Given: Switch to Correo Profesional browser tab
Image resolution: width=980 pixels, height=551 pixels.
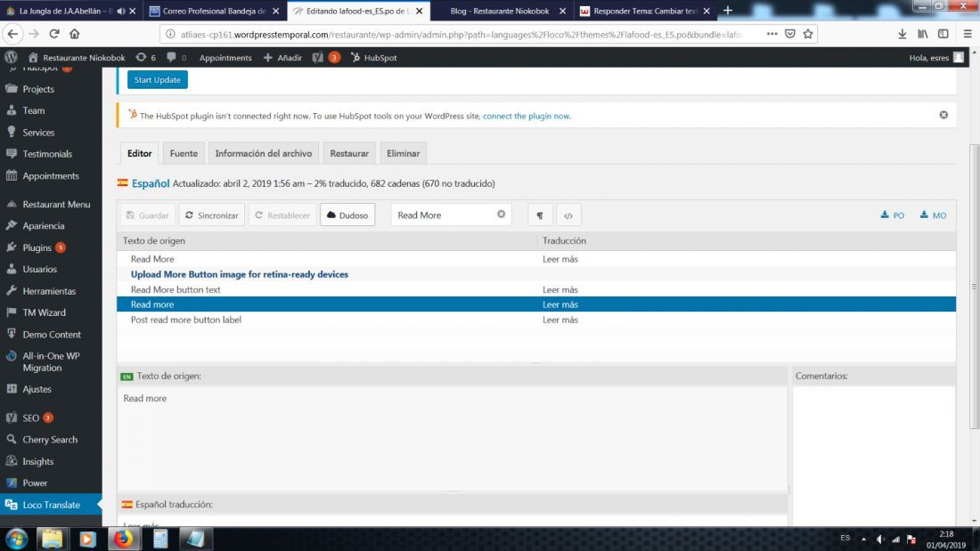Looking at the screenshot, I should pyautogui.click(x=214, y=11).
